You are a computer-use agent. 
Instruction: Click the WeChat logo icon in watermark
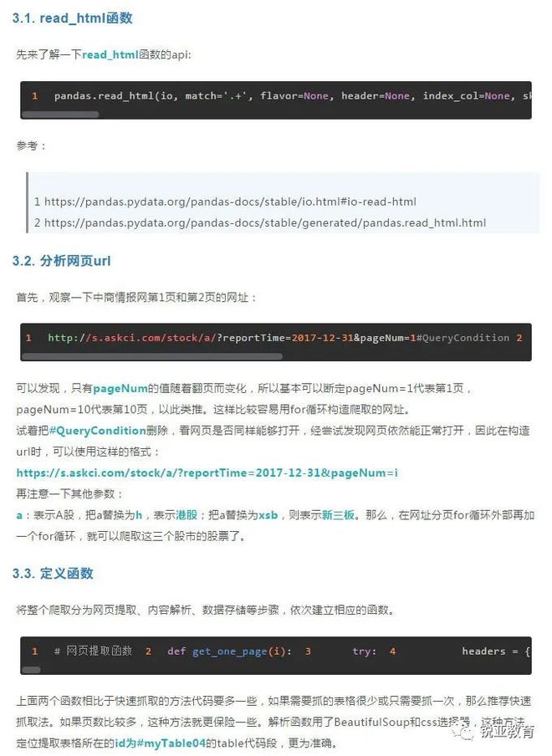pyautogui.click(x=463, y=733)
